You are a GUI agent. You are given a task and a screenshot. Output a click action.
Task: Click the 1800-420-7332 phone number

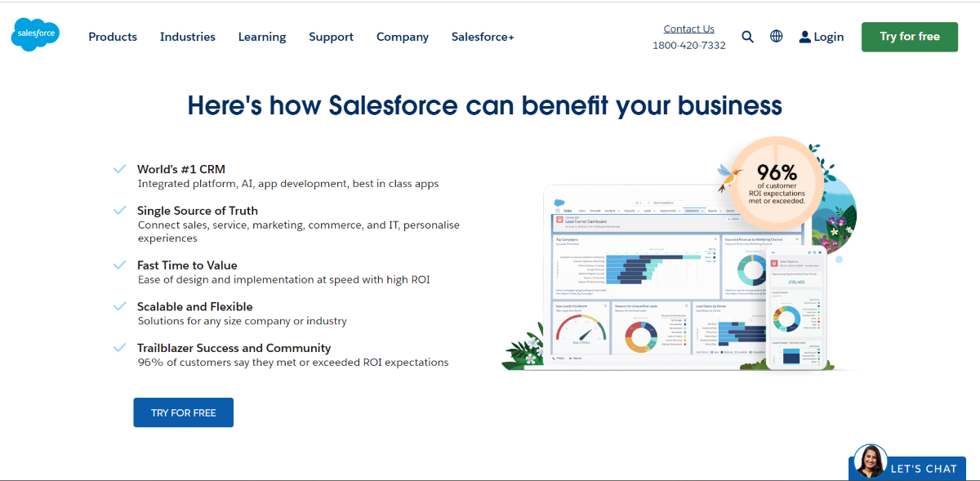pos(688,46)
